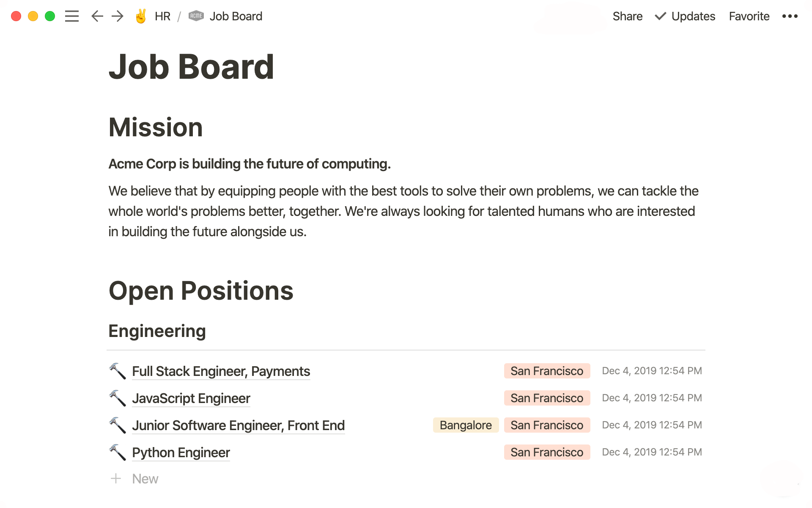Click the sidebar toggle hamburger menu
Image resolution: width=812 pixels, height=508 pixels.
[72, 16]
